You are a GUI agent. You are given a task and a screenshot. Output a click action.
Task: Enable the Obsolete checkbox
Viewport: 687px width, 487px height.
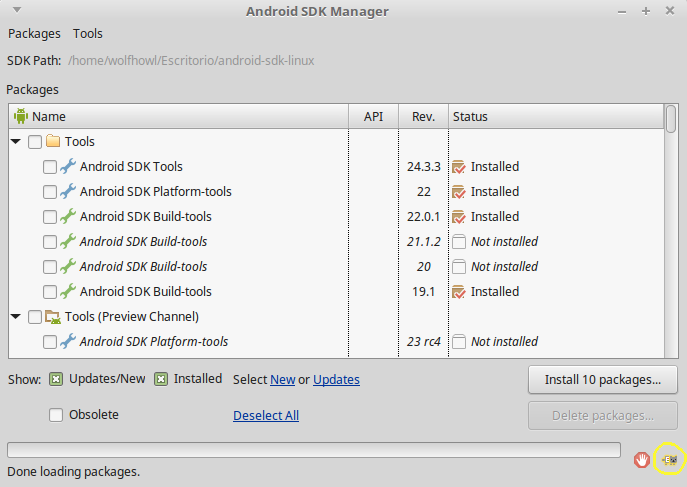point(56,415)
